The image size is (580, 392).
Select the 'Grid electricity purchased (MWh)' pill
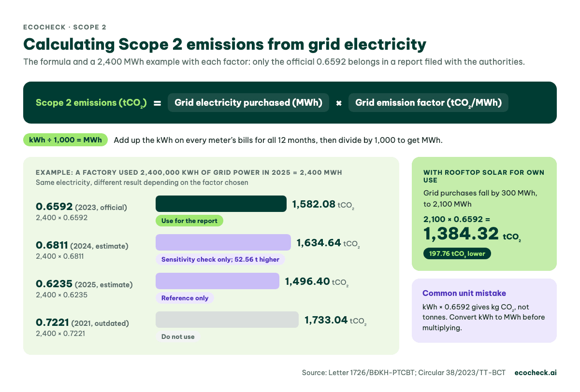click(248, 102)
